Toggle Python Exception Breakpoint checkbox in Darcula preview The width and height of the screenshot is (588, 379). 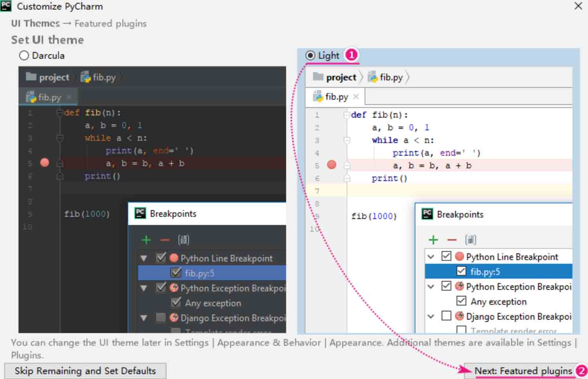(161, 287)
